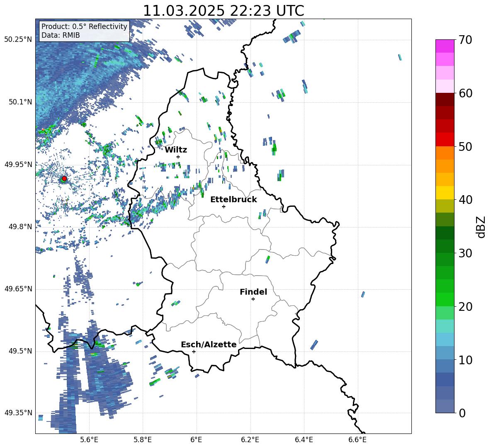Click the 'Data: RMIB' legend text
Image resolution: width=491 pixels, height=448 pixels.
click(61, 35)
